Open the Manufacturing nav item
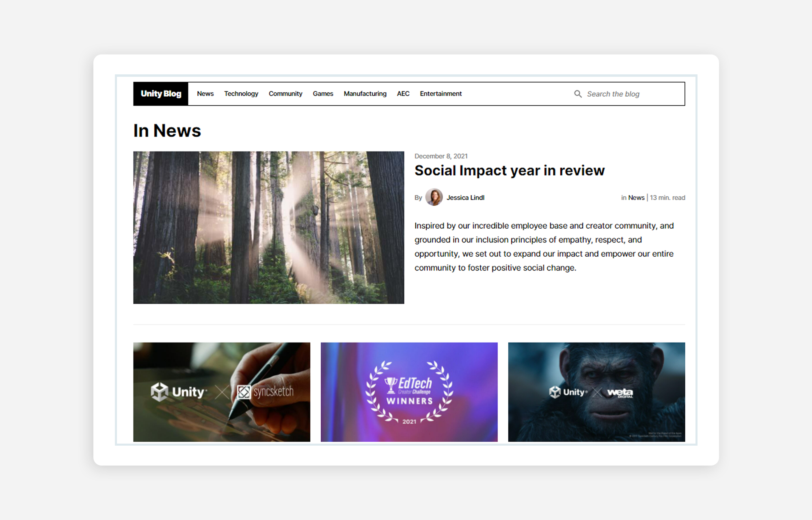 pos(365,94)
